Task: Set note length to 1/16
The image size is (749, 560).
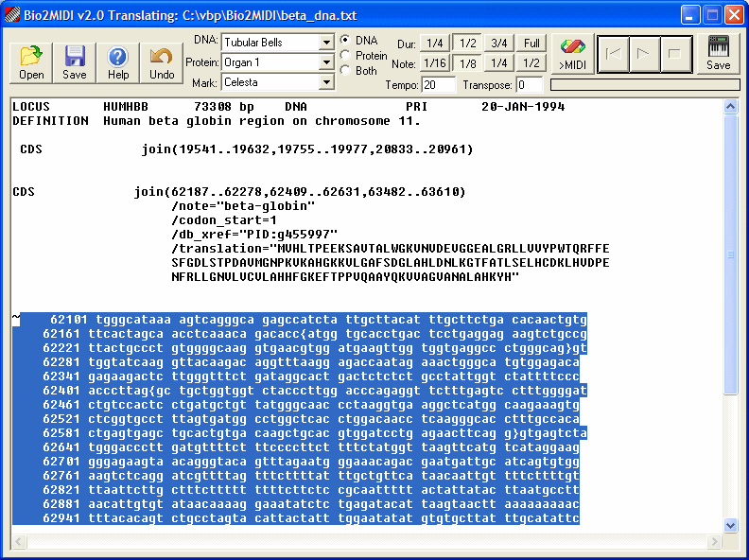Action: pyautogui.click(x=435, y=63)
